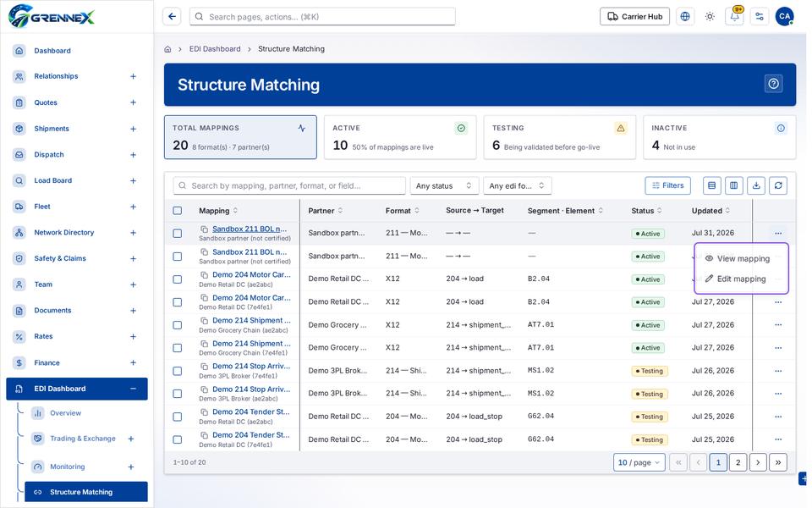This screenshot has width=812, height=508.
Task: Select all mappings with header checkbox
Action: pyautogui.click(x=177, y=211)
